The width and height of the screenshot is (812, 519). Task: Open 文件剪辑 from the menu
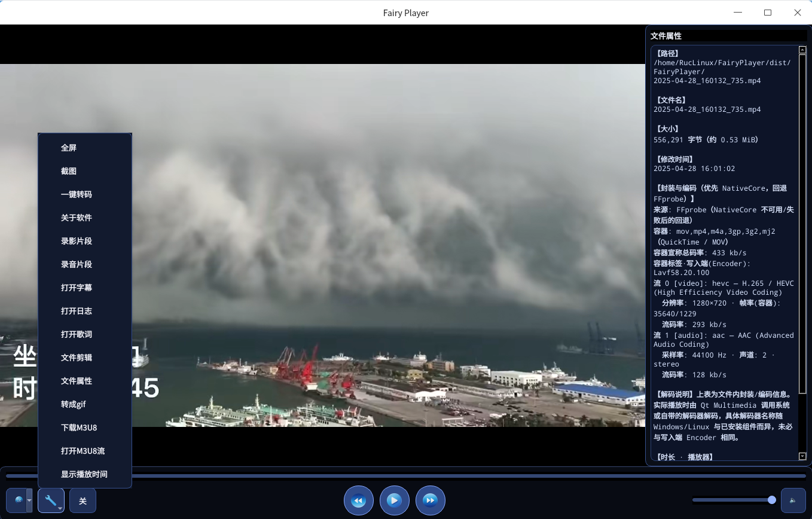click(x=85, y=358)
